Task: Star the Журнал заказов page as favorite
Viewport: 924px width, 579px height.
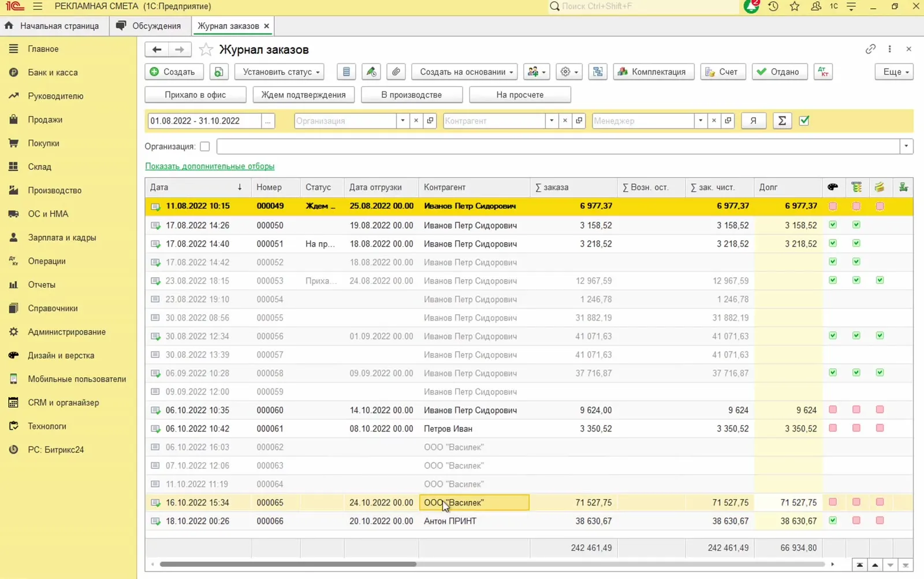Action: [206, 50]
